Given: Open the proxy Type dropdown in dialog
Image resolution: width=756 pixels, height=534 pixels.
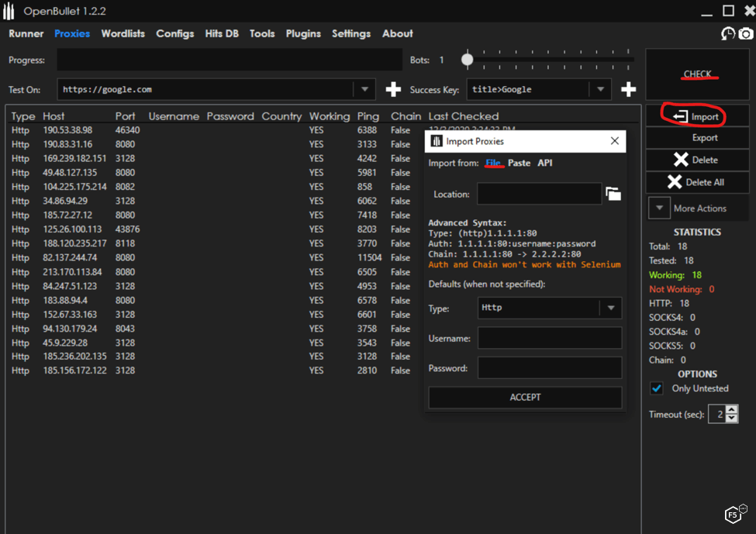Looking at the screenshot, I should (x=611, y=308).
